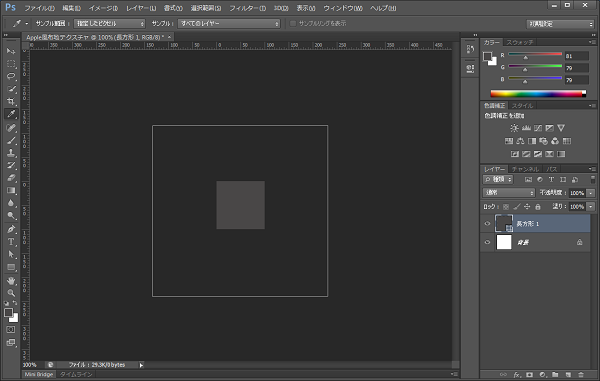
Task: Click the 長方形 1 layer thumbnail
Action: (x=504, y=223)
